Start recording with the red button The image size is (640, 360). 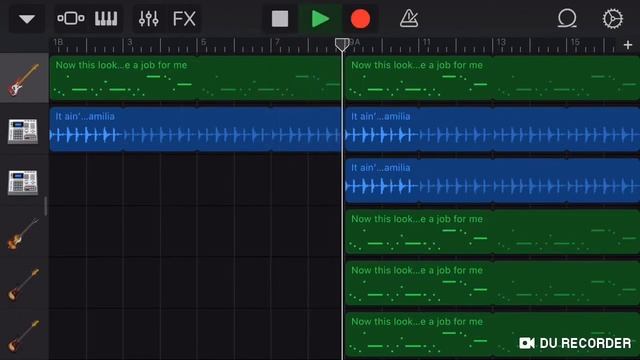pyautogui.click(x=360, y=19)
